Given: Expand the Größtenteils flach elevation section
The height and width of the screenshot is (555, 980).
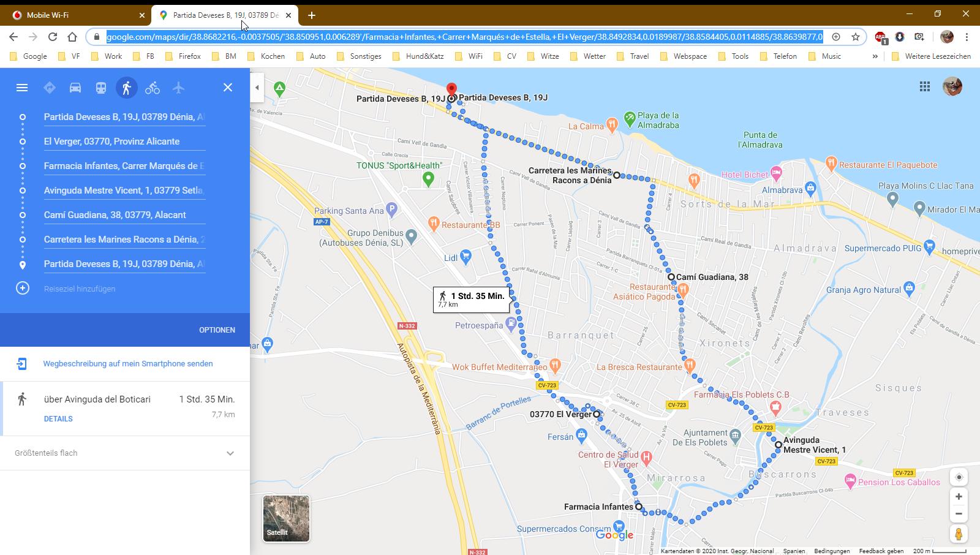Looking at the screenshot, I should [230, 453].
